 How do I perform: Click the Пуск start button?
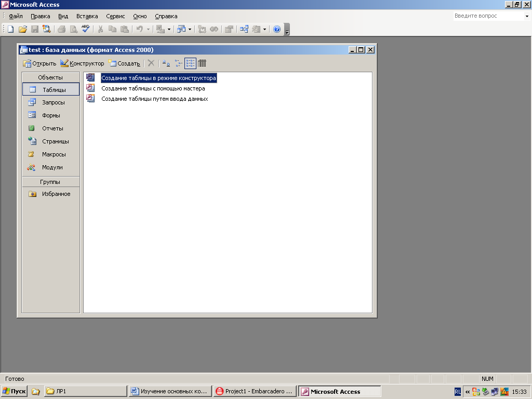coord(14,391)
